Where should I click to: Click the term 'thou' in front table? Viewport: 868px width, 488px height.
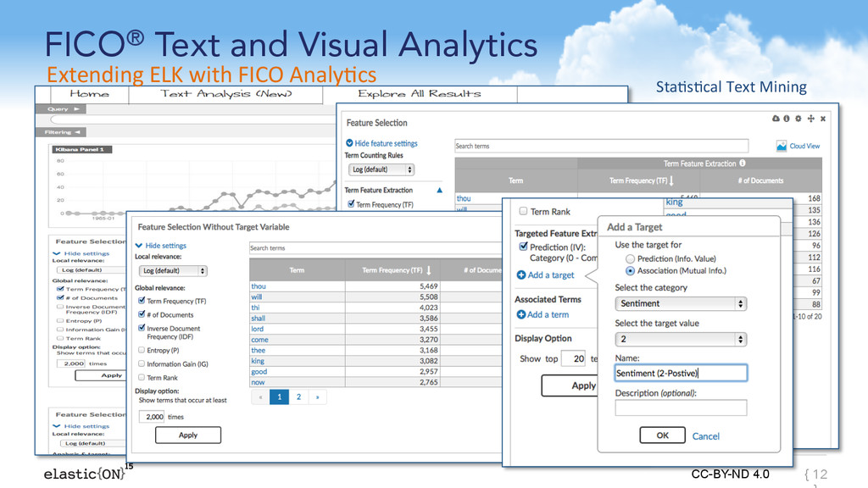pyautogui.click(x=259, y=286)
